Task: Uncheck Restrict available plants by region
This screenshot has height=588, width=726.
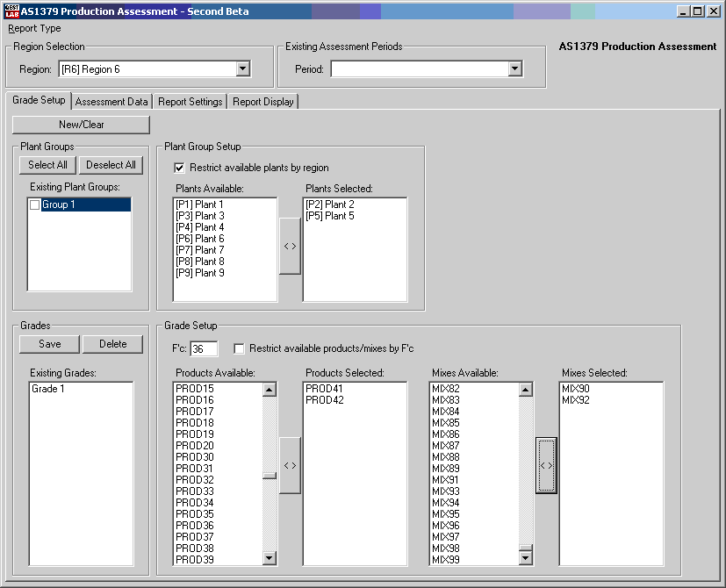Action: 181,168
